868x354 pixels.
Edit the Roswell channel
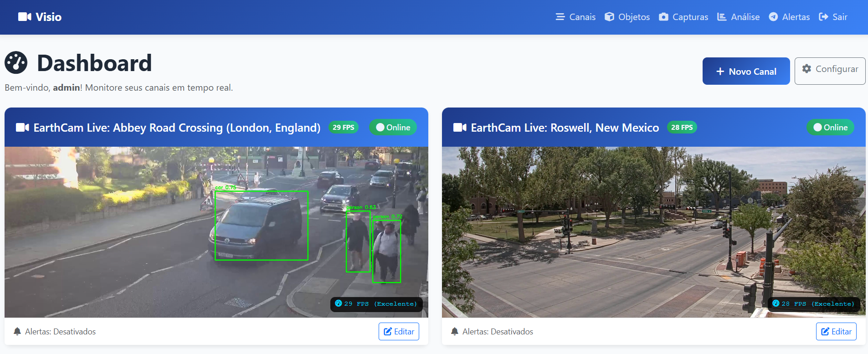[x=836, y=331]
